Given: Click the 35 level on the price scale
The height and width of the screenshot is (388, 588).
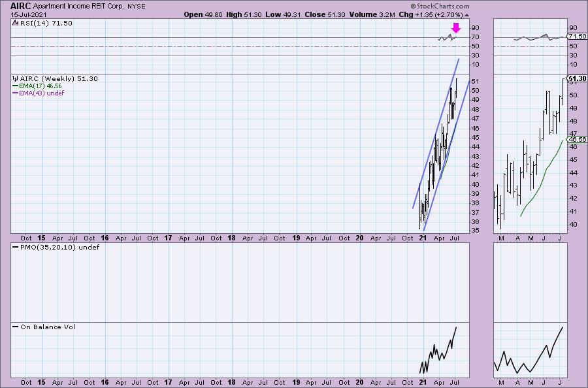Looking at the screenshot, I should (x=475, y=230).
